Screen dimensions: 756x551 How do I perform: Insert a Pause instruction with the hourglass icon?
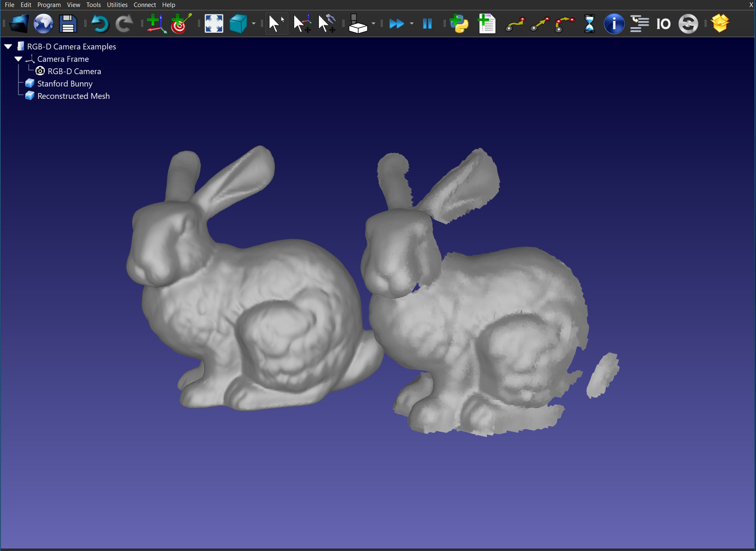(x=589, y=23)
